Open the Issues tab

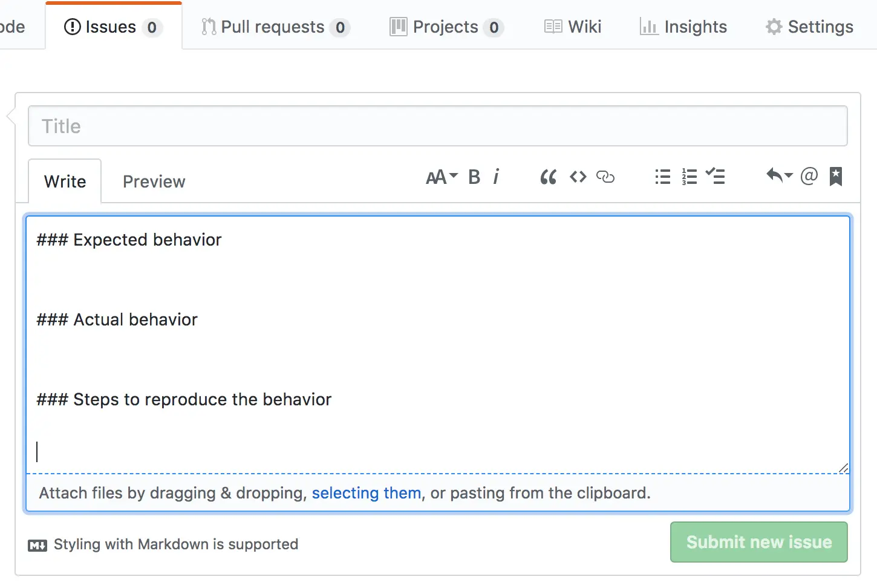pyautogui.click(x=113, y=27)
